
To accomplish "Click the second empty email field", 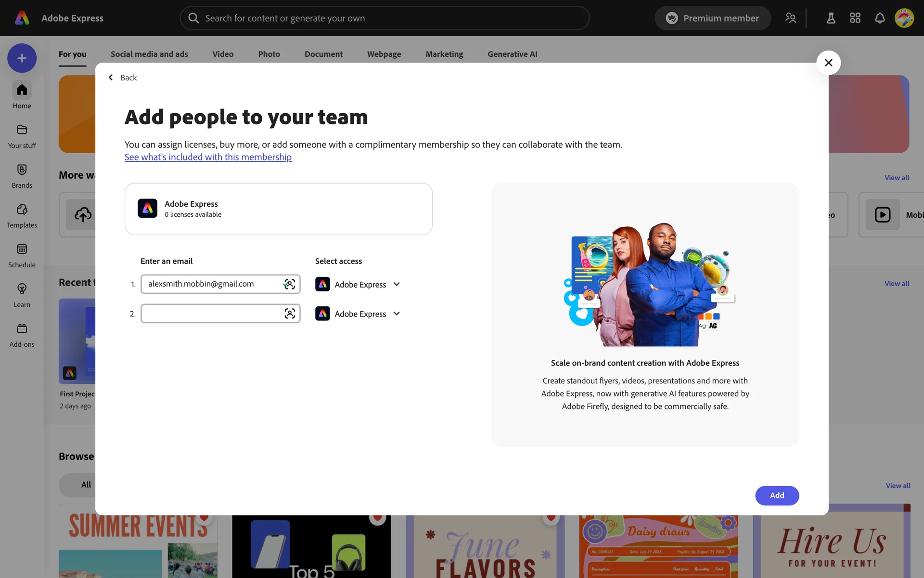I will pyautogui.click(x=212, y=314).
